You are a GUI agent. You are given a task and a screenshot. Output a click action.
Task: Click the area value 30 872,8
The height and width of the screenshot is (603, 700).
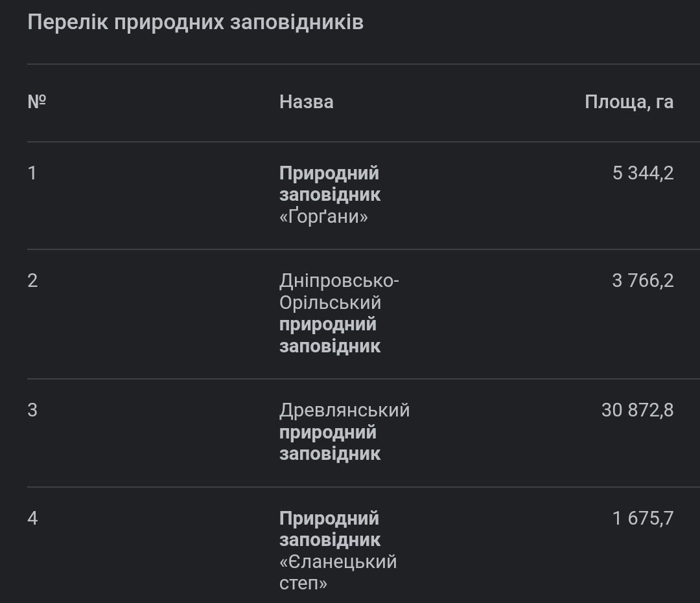point(637,410)
